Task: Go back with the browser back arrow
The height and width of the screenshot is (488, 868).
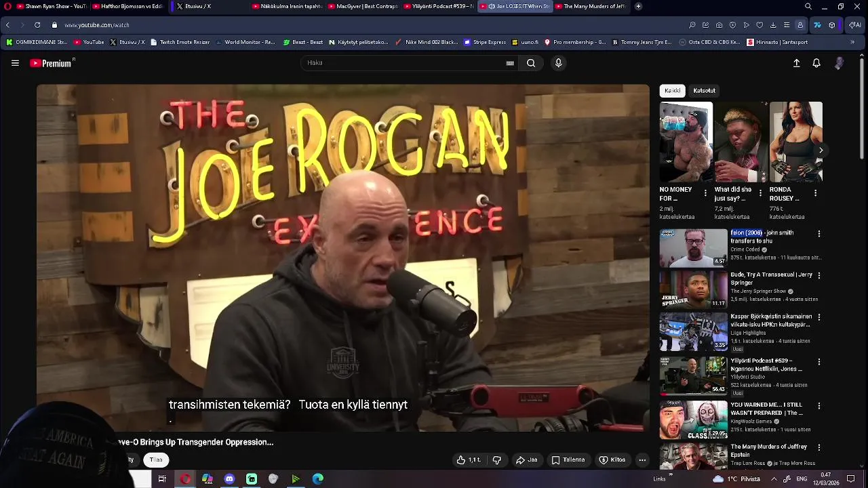Action: 7,25
